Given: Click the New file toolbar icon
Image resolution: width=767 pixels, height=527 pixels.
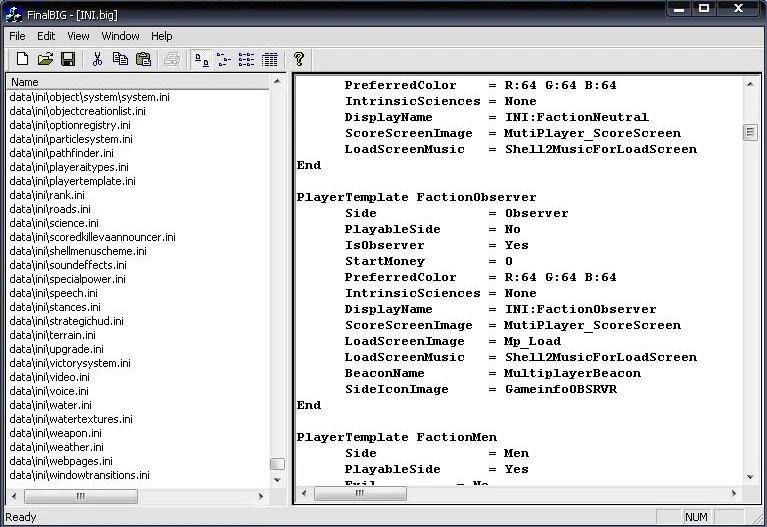Looking at the screenshot, I should tap(22, 60).
